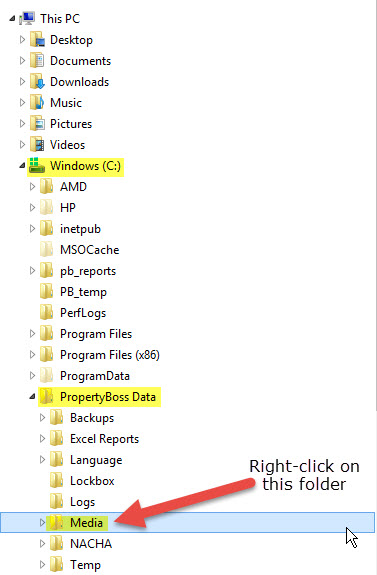Select the Media folder
Image resolution: width=377 pixels, height=575 pixels.
coord(87,522)
